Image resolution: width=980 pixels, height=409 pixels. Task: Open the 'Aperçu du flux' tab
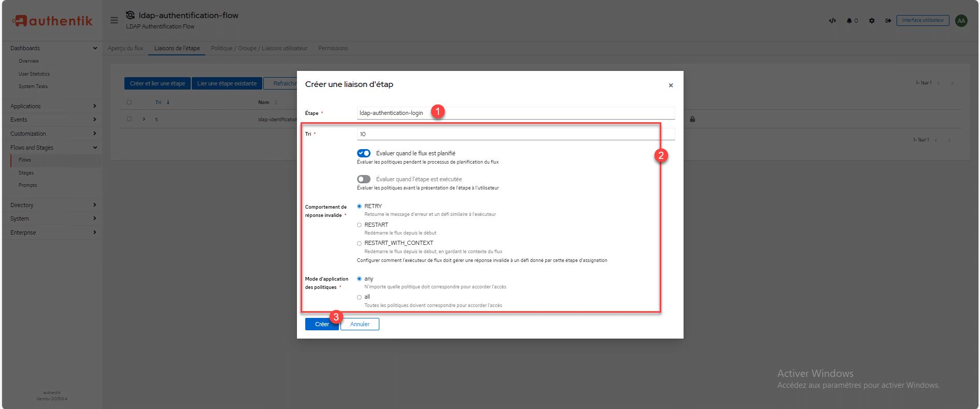click(125, 48)
